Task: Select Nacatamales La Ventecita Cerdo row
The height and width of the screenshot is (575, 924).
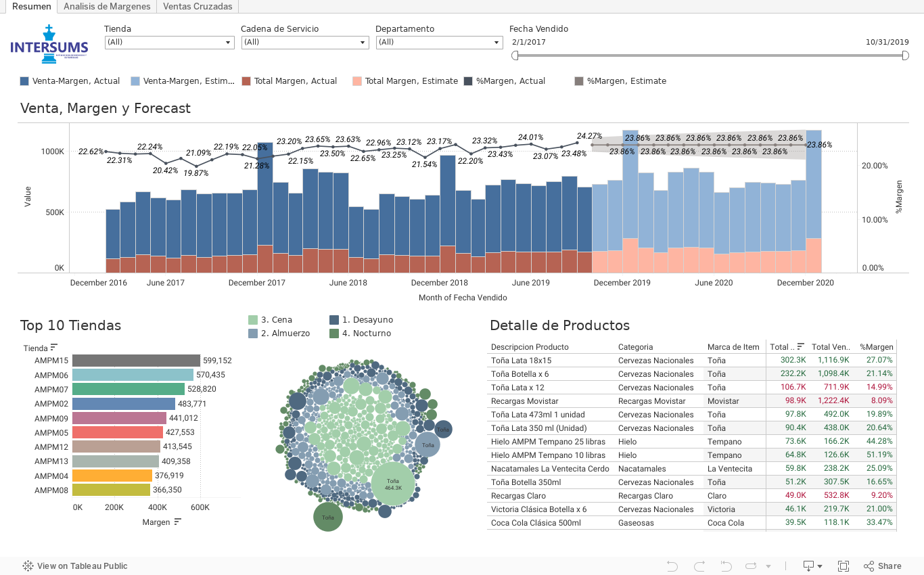Action: (x=691, y=469)
